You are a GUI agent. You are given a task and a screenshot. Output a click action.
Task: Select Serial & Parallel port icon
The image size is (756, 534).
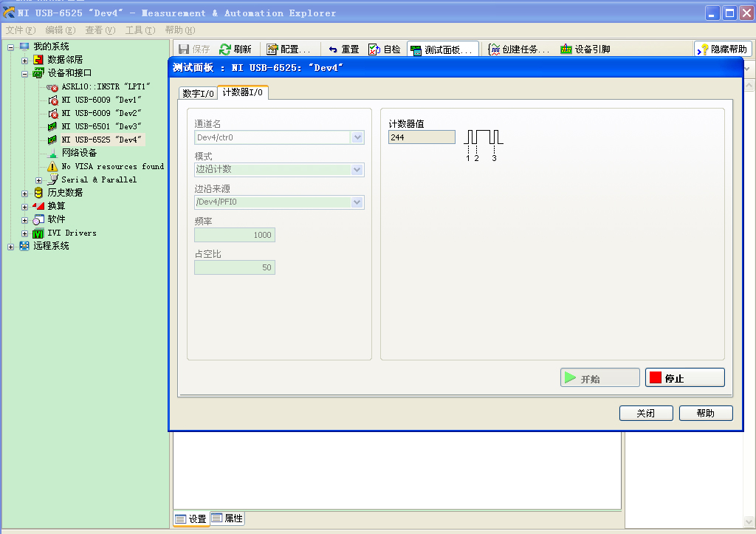pos(52,180)
